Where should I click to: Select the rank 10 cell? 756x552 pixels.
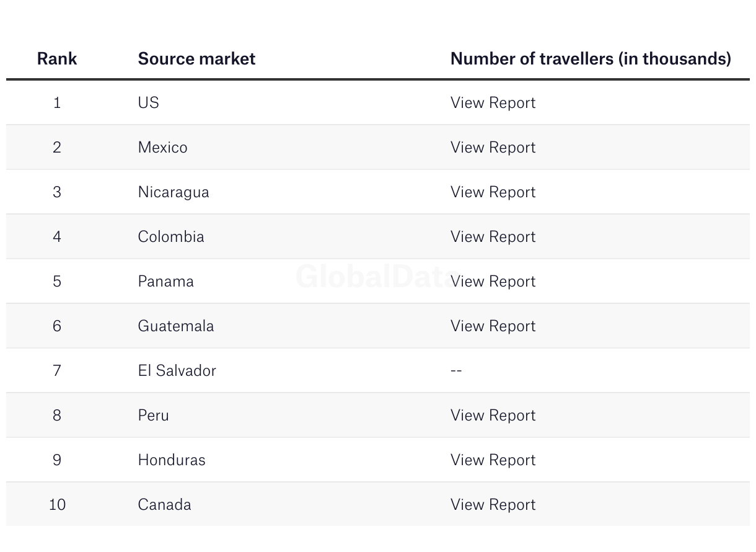pyautogui.click(x=57, y=505)
